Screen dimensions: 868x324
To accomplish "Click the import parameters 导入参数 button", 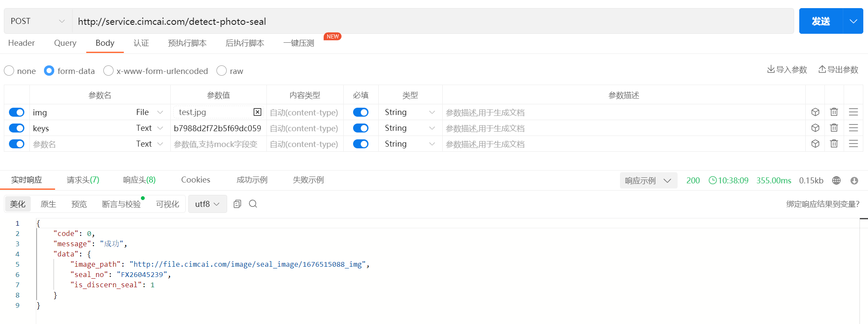I will click(787, 70).
